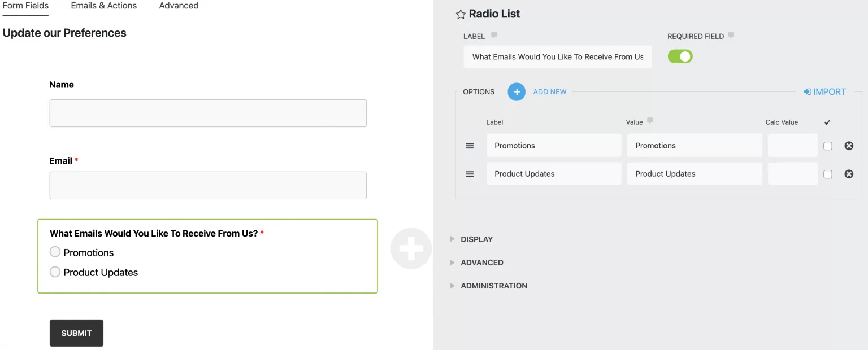Image resolution: width=868 pixels, height=350 pixels.
Task: Switch to the Emails & Actions tab
Action: 103,6
